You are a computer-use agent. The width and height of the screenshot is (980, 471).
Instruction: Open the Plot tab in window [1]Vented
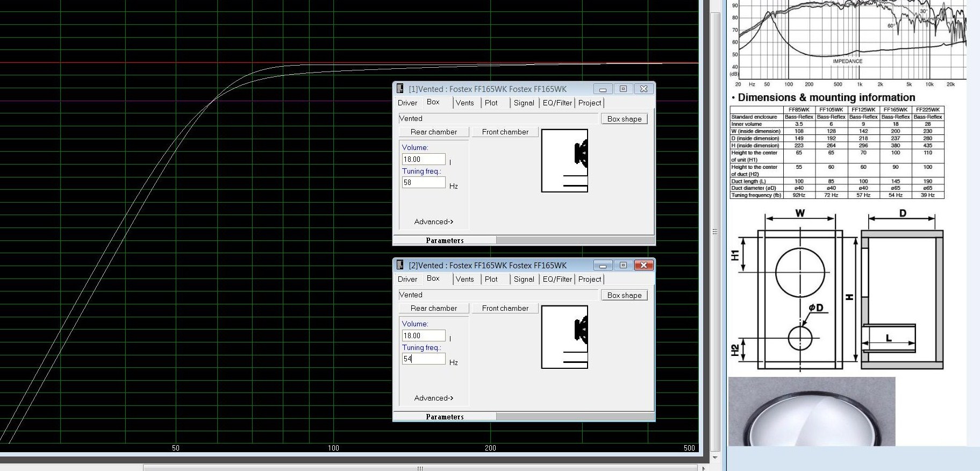tap(491, 103)
